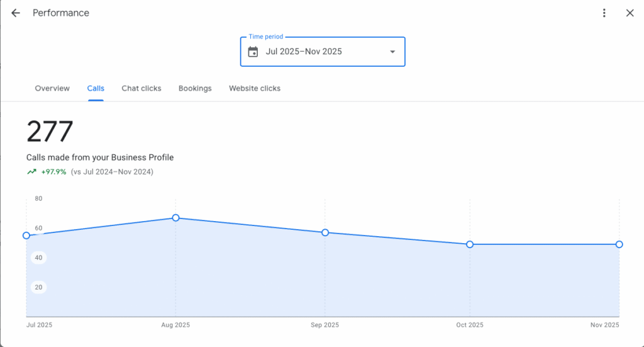Select the Jul 2025–Nov 2025 date range field
Image resolution: width=644 pixels, height=347 pixels.
pos(304,52)
